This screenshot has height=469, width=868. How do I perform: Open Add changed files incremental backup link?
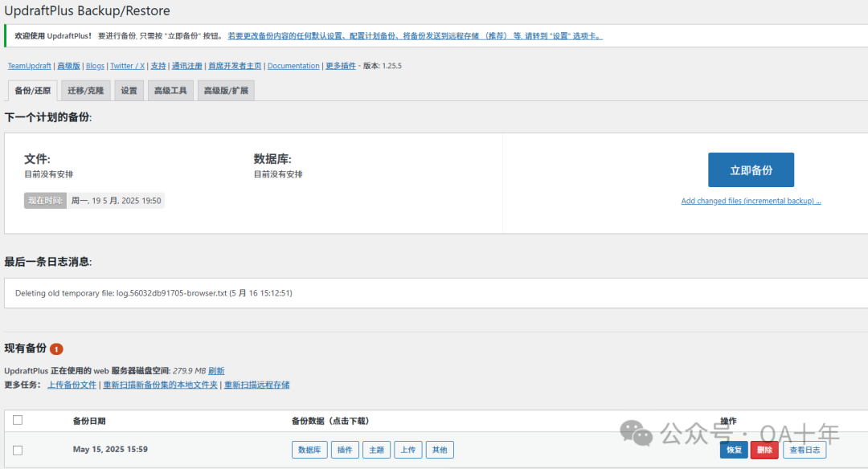751,201
